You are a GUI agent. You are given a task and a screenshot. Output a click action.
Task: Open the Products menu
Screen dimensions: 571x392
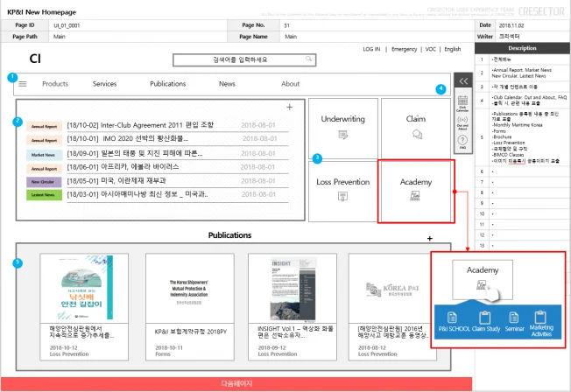(55, 84)
